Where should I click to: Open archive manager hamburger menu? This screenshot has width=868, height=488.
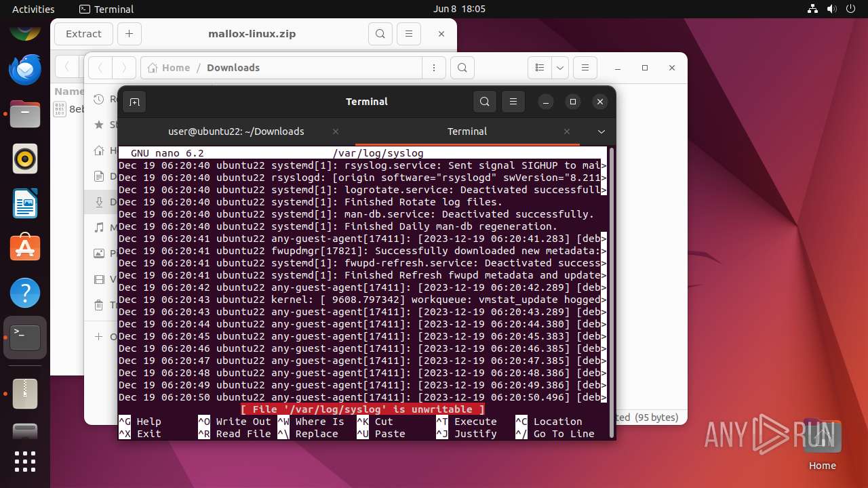point(408,34)
